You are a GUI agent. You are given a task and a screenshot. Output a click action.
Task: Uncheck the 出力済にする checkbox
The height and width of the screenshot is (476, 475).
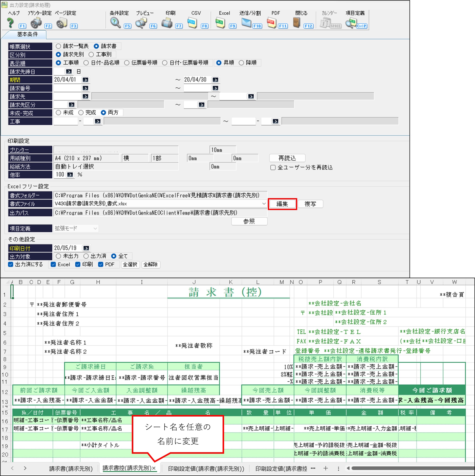coord(11,264)
